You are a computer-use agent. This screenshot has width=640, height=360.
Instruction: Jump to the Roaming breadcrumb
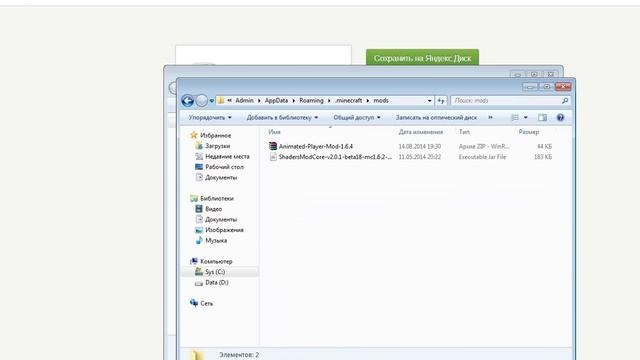tap(311, 100)
